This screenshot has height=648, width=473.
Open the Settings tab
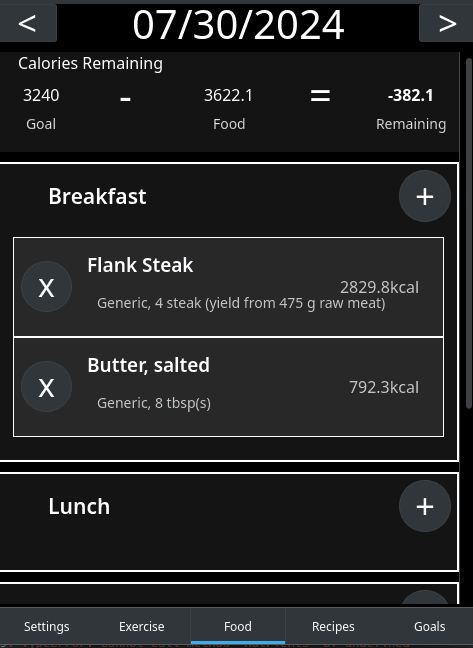point(47,627)
